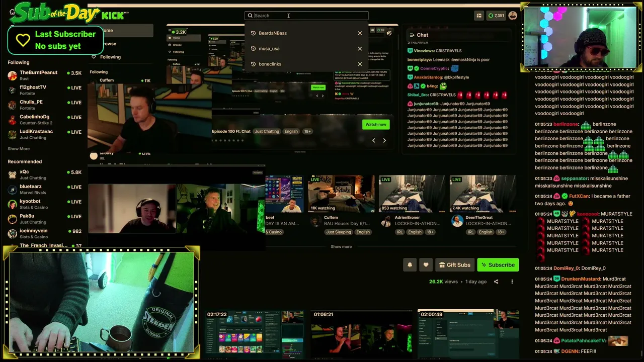Expand Following list with Show More
644x362 pixels.
click(19, 149)
